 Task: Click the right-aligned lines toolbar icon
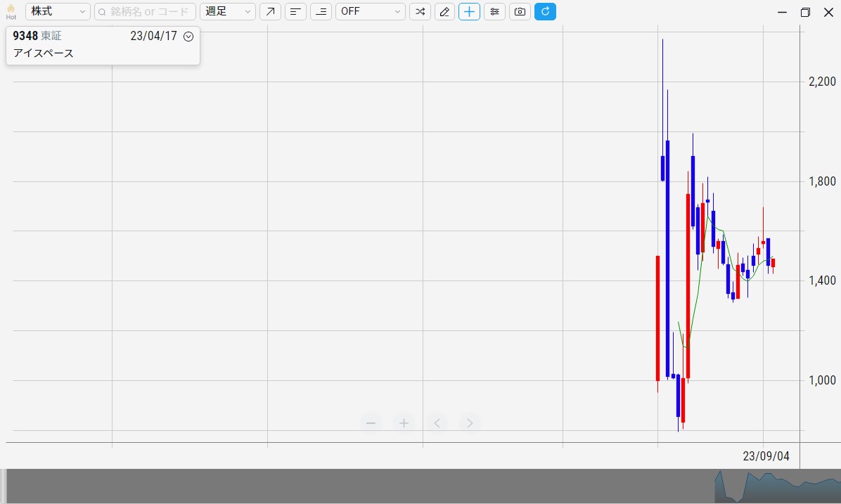(x=321, y=12)
